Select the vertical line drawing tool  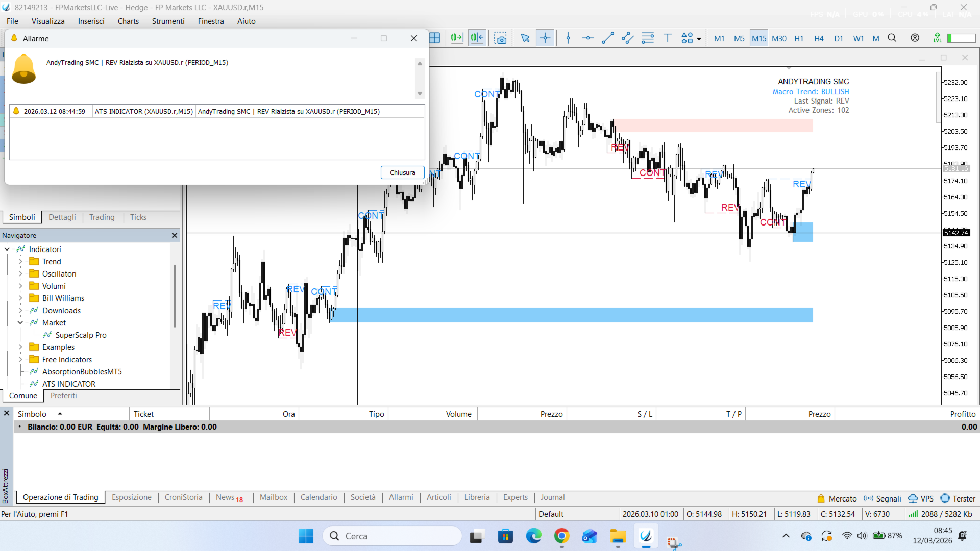tap(568, 38)
